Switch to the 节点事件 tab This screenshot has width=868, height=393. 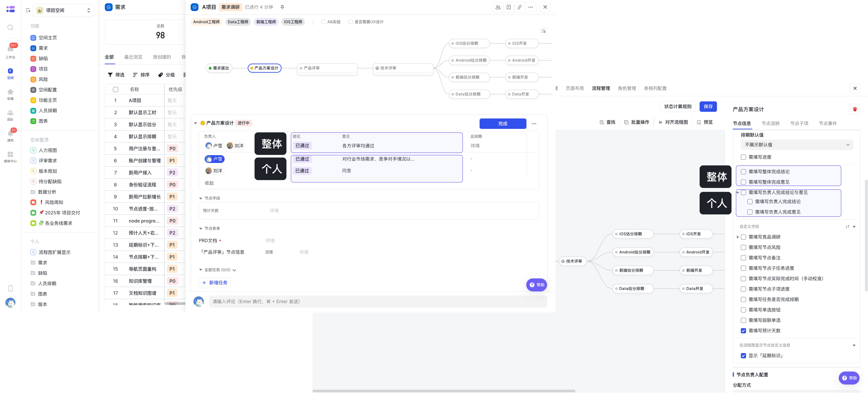828,124
